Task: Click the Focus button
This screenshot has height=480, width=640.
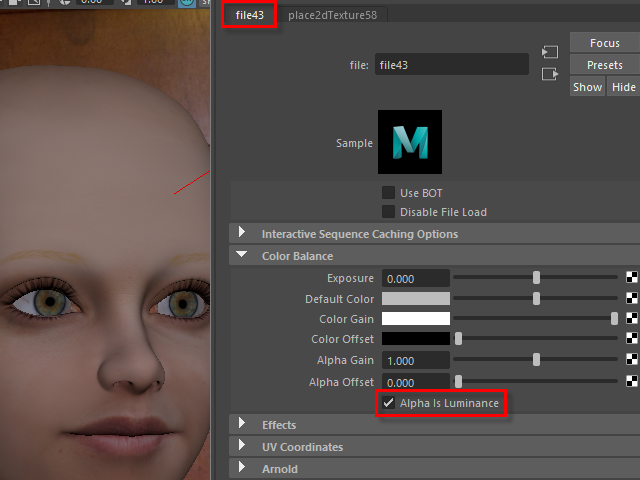Action: pos(604,43)
